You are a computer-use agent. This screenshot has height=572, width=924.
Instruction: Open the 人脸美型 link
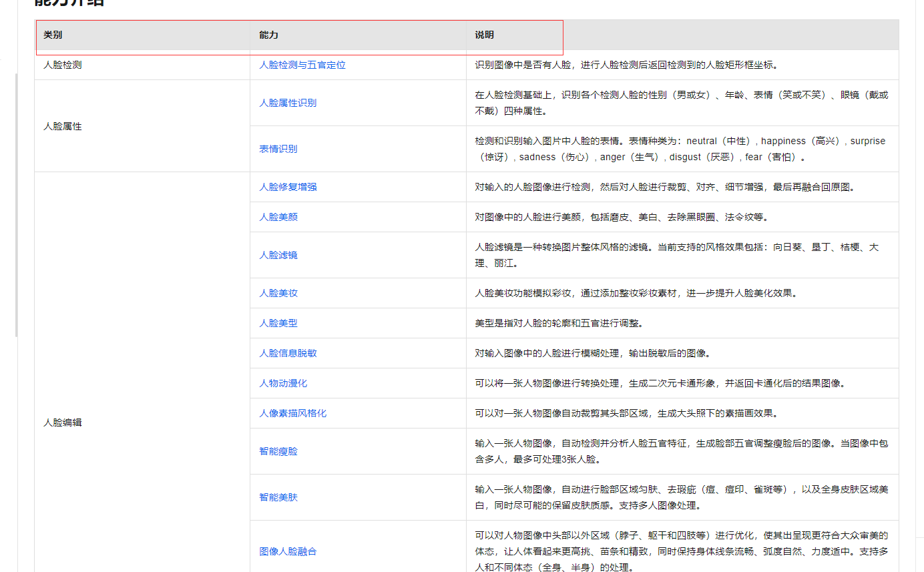click(x=278, y=323)
